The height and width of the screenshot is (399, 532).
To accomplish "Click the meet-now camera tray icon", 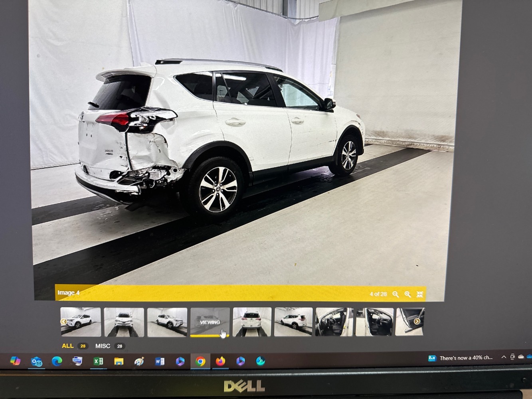I will pos(512,357).
